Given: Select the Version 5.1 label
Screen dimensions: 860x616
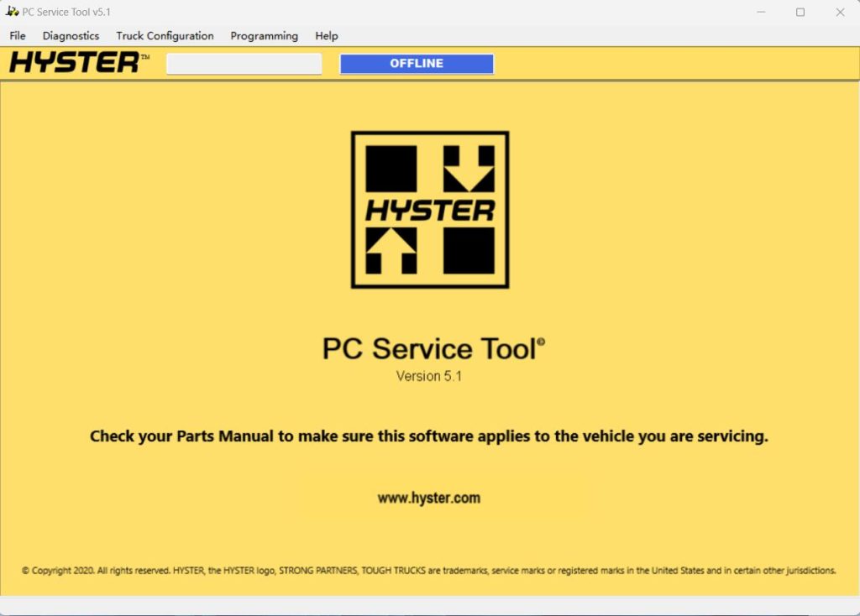Looking at the screenshot, I should coord(429,376).
